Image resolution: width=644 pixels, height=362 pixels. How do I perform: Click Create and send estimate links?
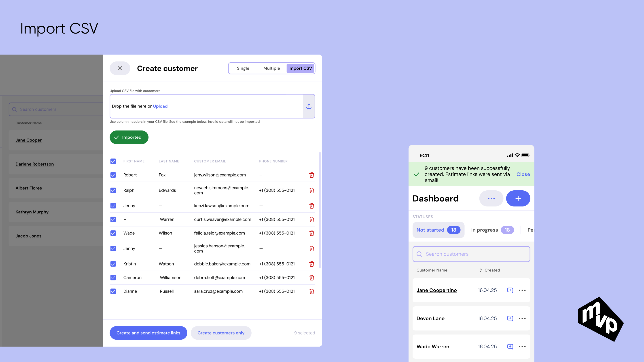point(148,333)
